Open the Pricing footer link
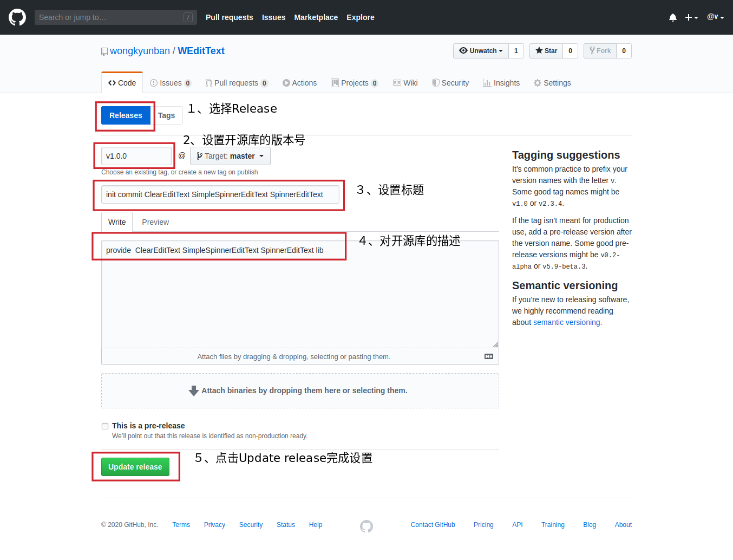Screen dimensions: 733x560 pos(483,525)
